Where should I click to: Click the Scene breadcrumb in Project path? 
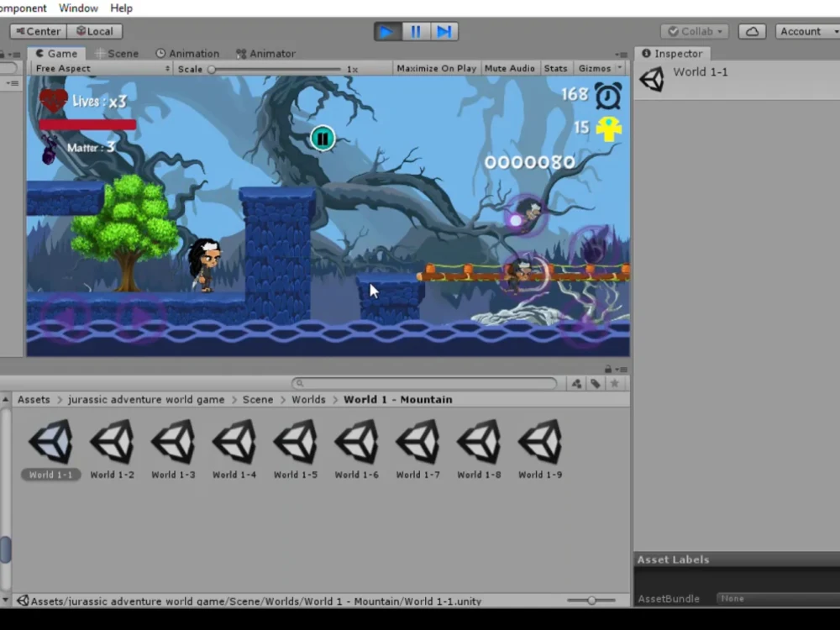pos(258,400)
